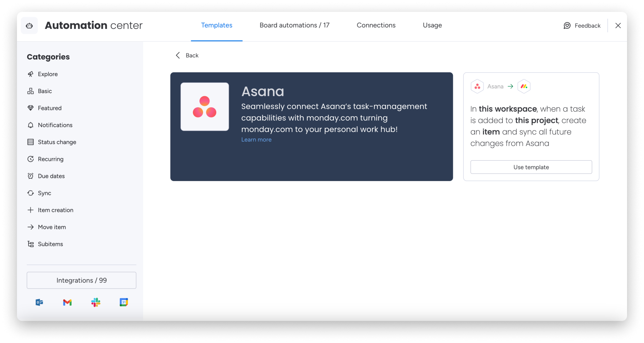Click the Item creation label
644x343 pixels.
[56, 210]
